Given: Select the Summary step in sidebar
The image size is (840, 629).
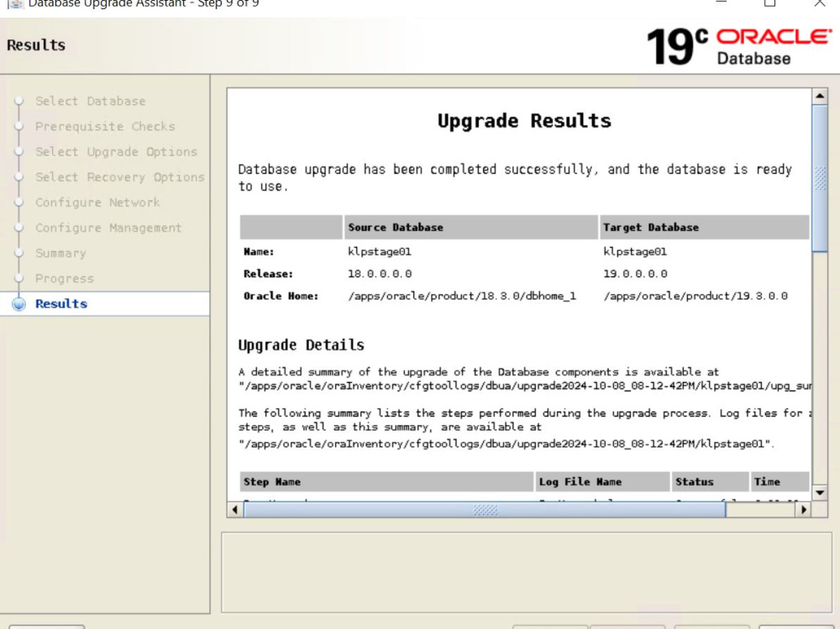Looking at the screenshot, I should (60, 253).
